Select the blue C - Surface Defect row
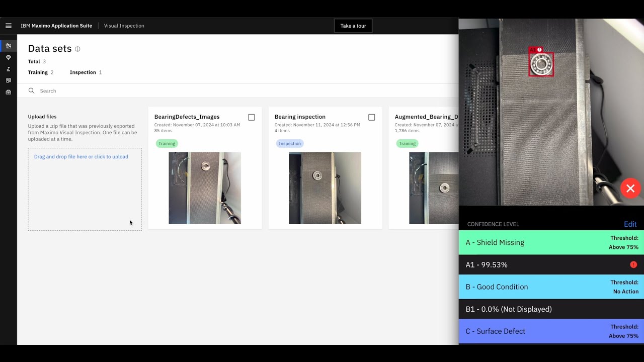 [551, 331]
